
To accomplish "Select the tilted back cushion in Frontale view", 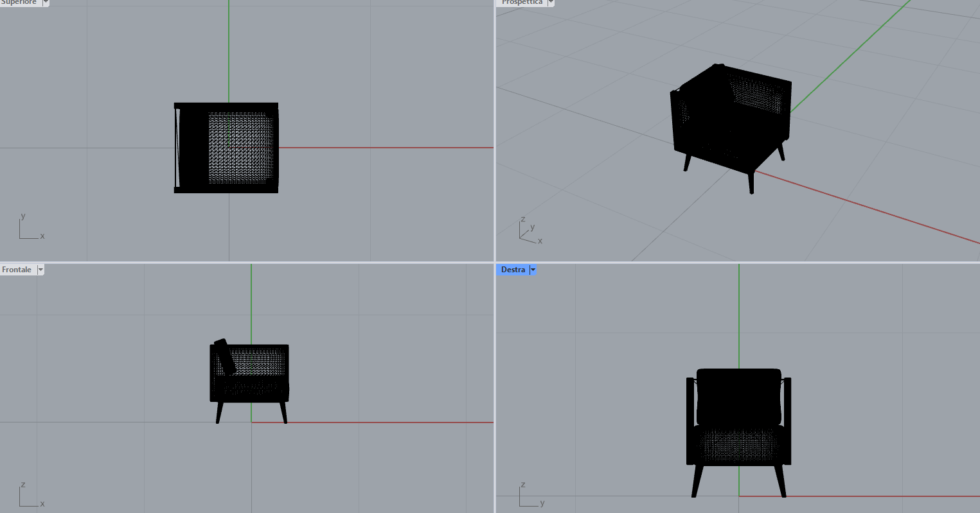I will (x=224, y=356).
